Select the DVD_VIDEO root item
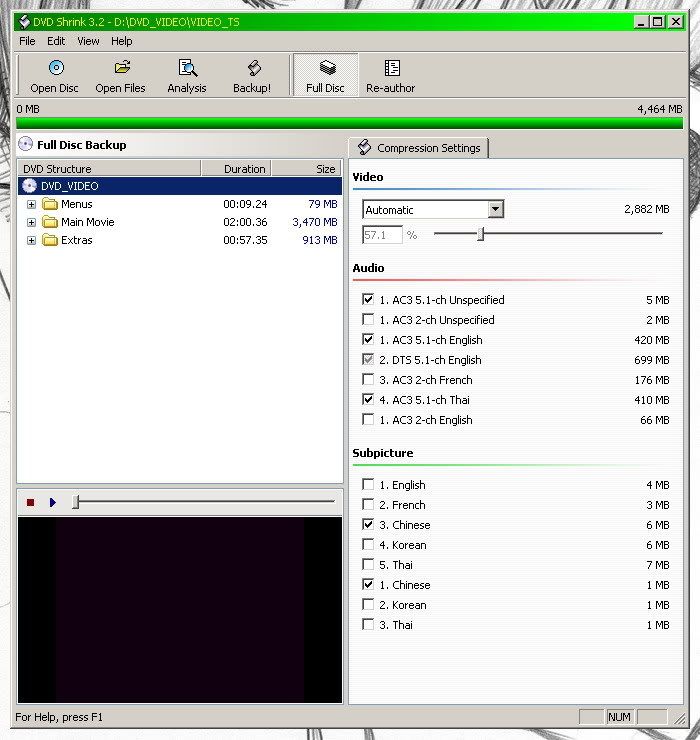 tap(69, 186)
